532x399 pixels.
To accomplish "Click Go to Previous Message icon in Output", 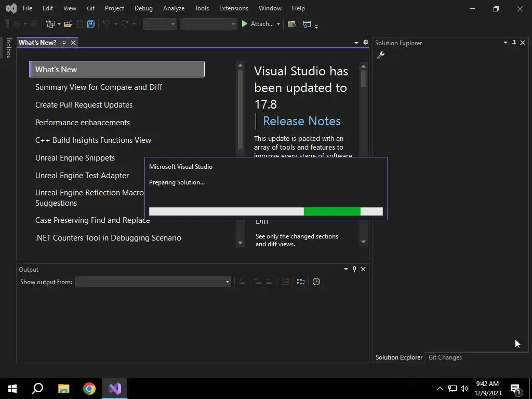I will (x=258, y=282).
